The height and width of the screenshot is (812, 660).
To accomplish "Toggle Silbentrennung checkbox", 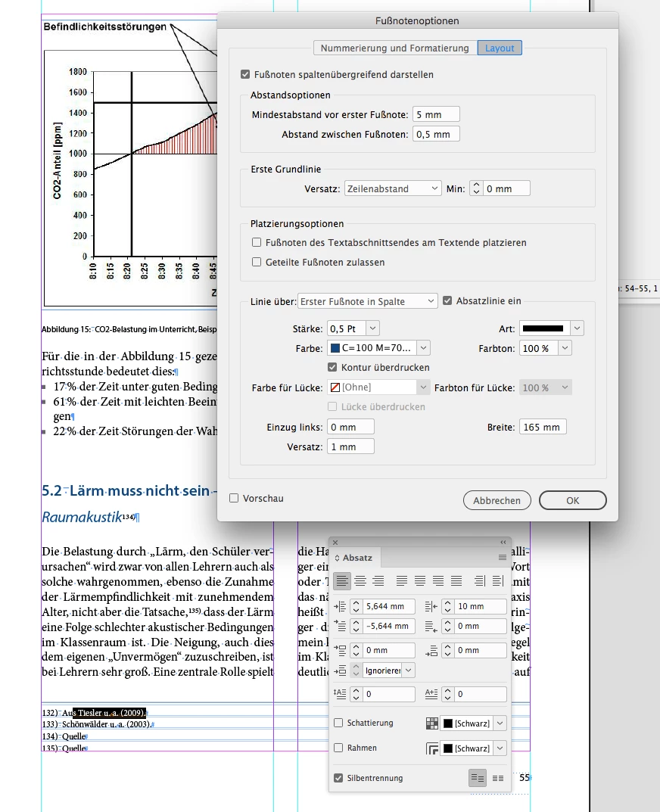I will (x=338, y=778).
